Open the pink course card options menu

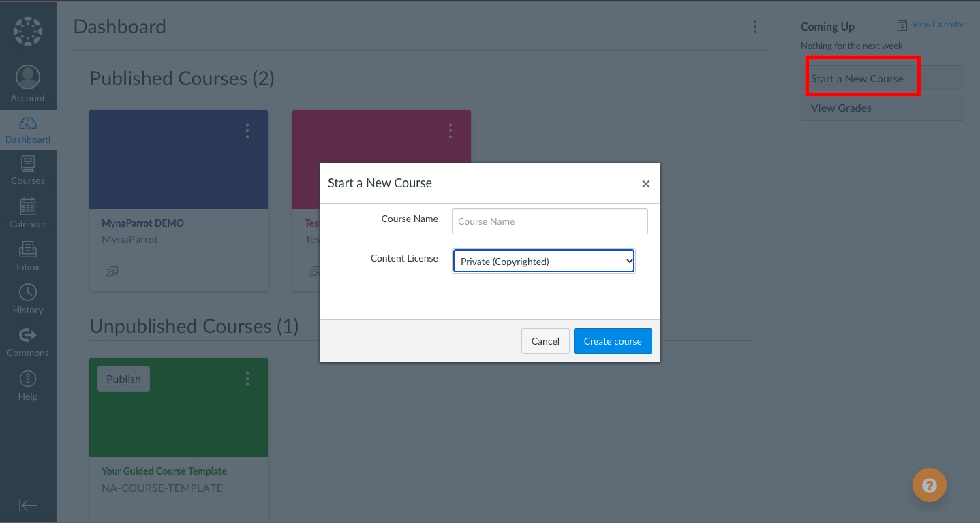tap(450, 131)
